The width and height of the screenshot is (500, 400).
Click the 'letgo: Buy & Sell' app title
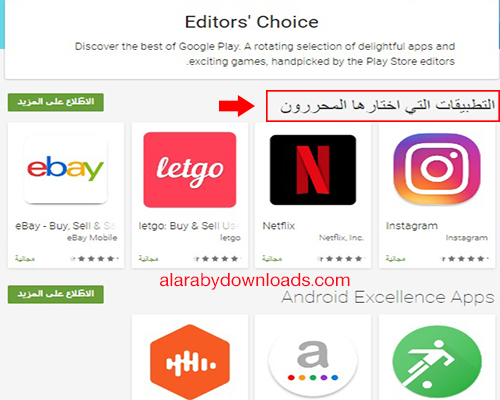pyautogui.click(x=189, y=226)
